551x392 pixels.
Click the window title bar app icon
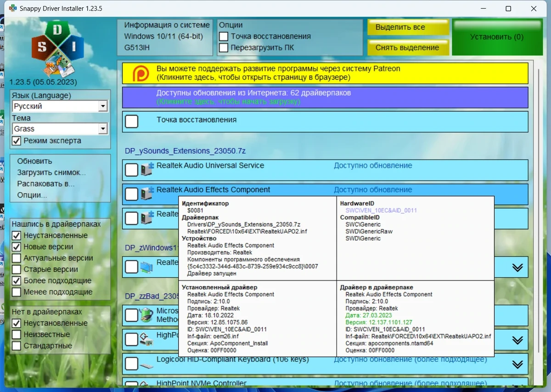point(13,9)
